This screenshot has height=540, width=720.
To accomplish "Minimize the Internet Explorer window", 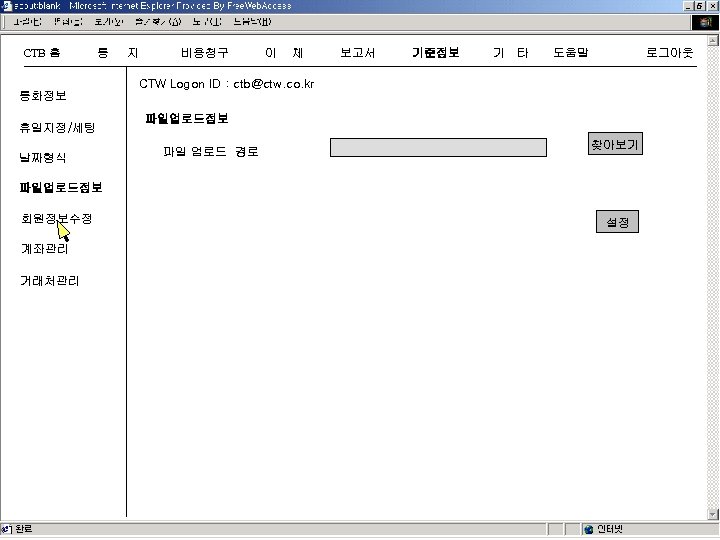I will coord(688,6).
